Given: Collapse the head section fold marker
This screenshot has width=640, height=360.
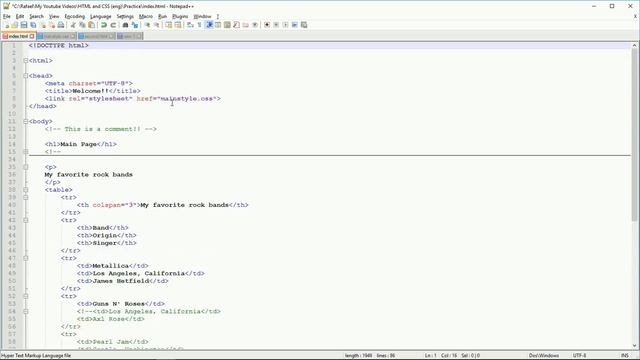Looking at the screenshot, I should pos(26,76).
